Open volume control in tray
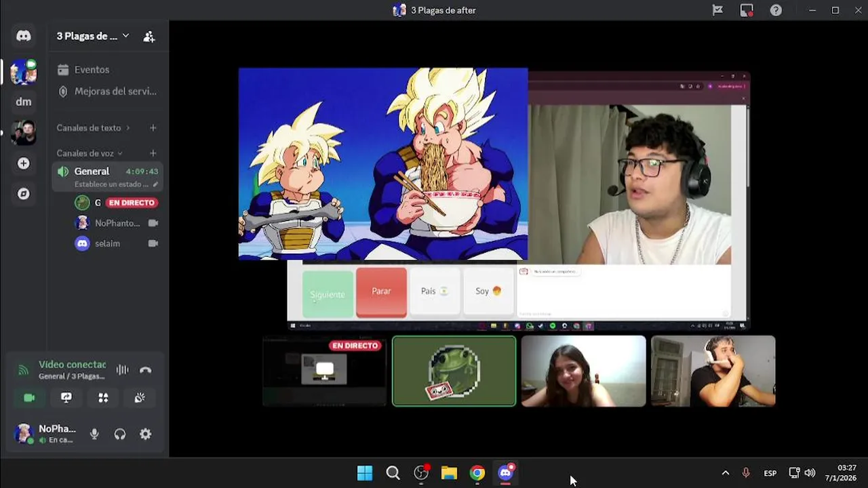The image size is (868, 488). pyautogui.click(x=810, y=473)
